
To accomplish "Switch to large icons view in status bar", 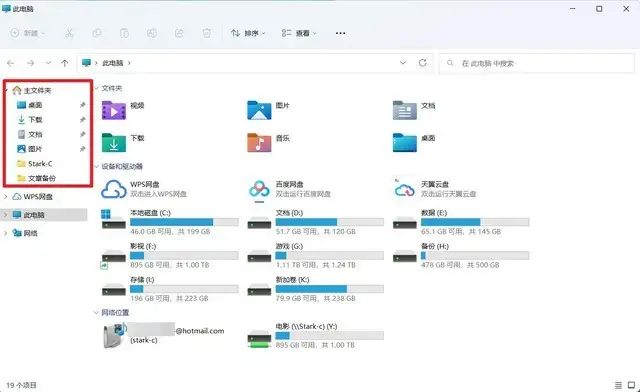I will 631,385.
